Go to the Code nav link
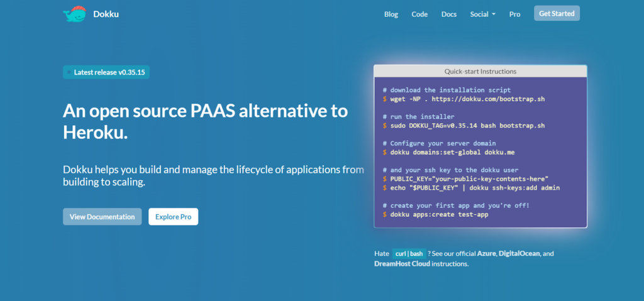 tap(419, 14)
